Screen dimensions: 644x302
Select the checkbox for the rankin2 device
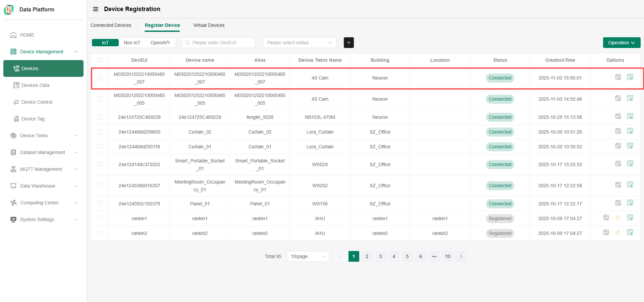coord(100,233)
